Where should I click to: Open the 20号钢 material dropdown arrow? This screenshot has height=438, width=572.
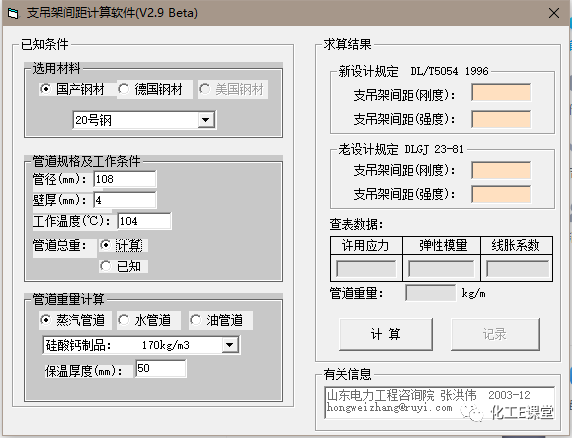pyautogui.click(x=206, y=120)
